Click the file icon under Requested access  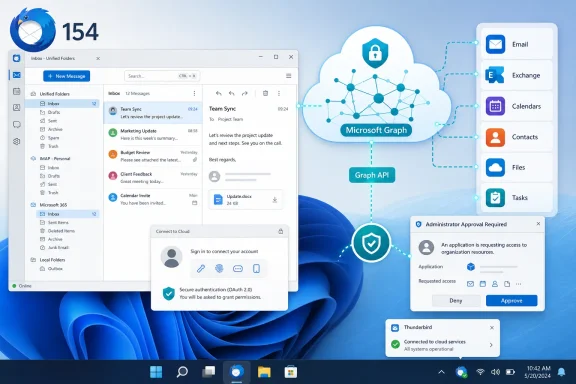507,284
